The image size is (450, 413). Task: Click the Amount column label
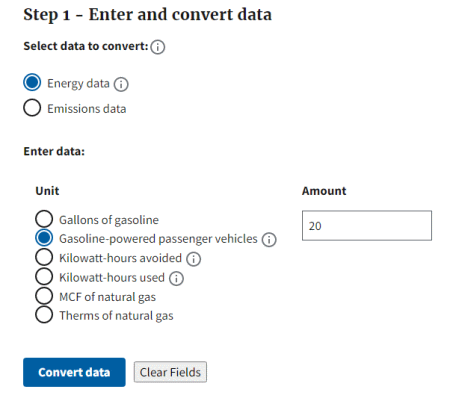coord(324,191)
